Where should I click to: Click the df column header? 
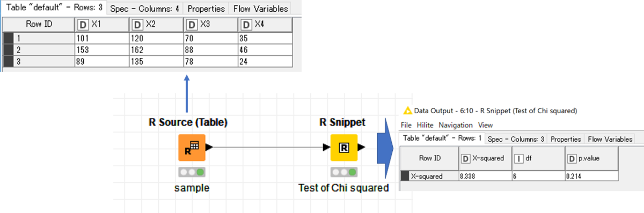(x=538, y=158)
